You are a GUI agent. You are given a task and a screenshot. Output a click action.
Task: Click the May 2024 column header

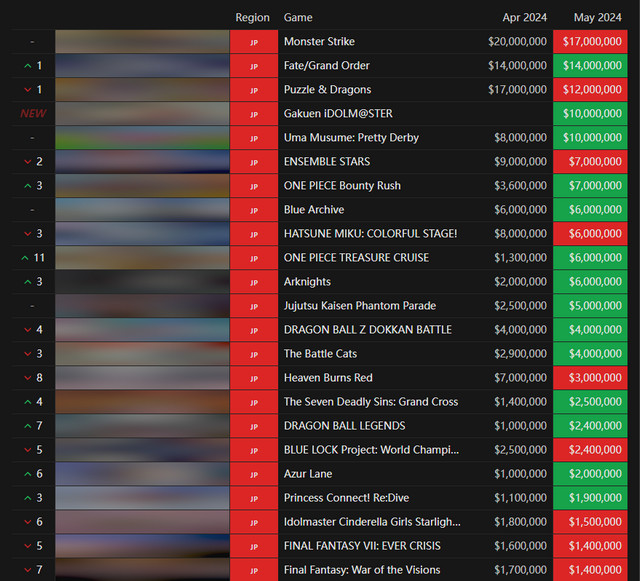tap(598, 18)
